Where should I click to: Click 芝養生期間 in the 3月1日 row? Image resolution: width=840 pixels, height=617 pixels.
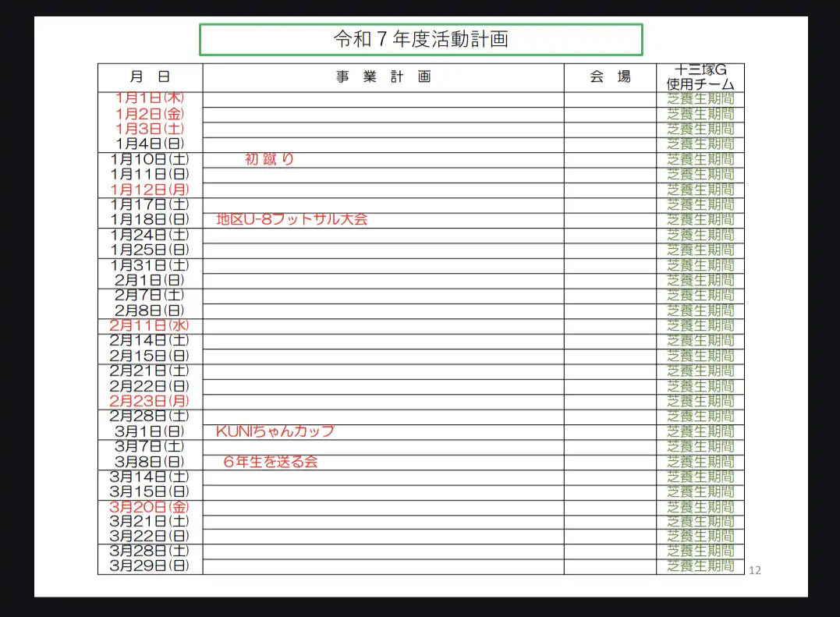[x=700, y=431]
